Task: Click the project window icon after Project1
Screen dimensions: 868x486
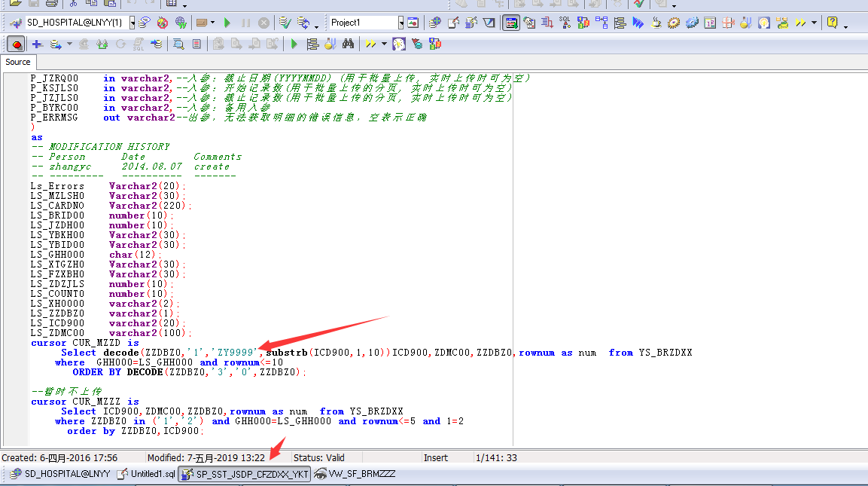Action: point(413,23)
